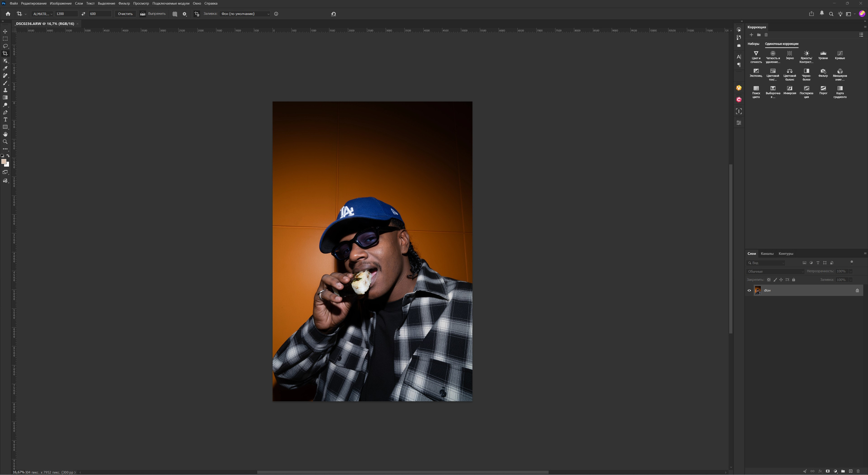Expand the Обычные blend mode dropdown
This screenshot has height=475, width=868.
tap(775, 272)
